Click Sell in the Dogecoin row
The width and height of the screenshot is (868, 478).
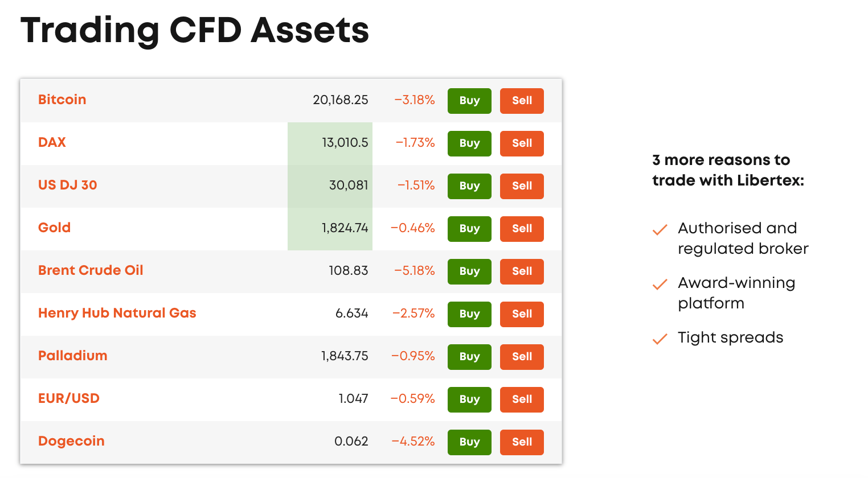(x=522, y=442)
